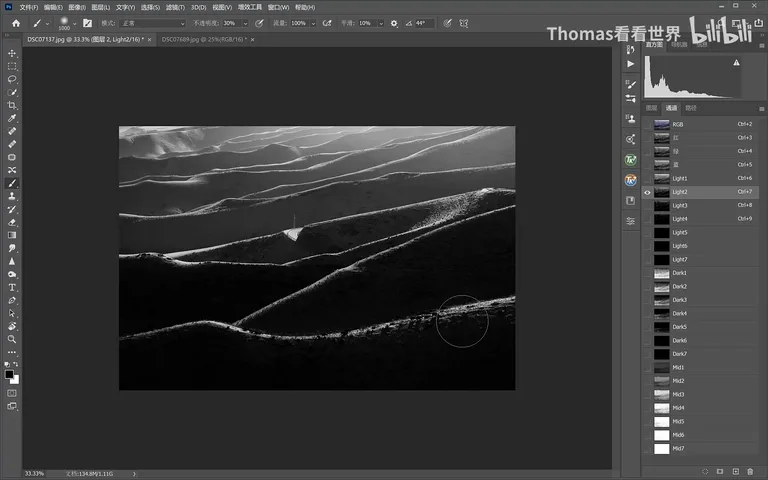The height and width of the screenshot is (480, 768).
Task: Open the 3D menu
Action: pyautogui.click(x=198, y=7)
